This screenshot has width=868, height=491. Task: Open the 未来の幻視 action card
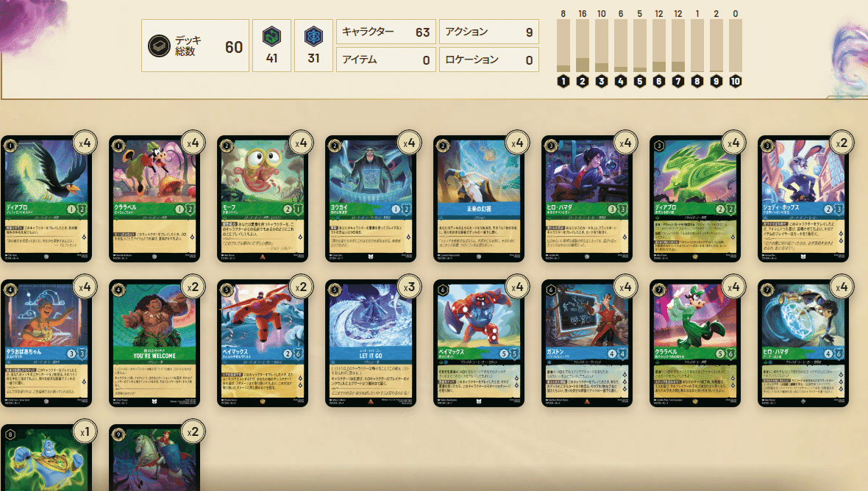[478, 199]
